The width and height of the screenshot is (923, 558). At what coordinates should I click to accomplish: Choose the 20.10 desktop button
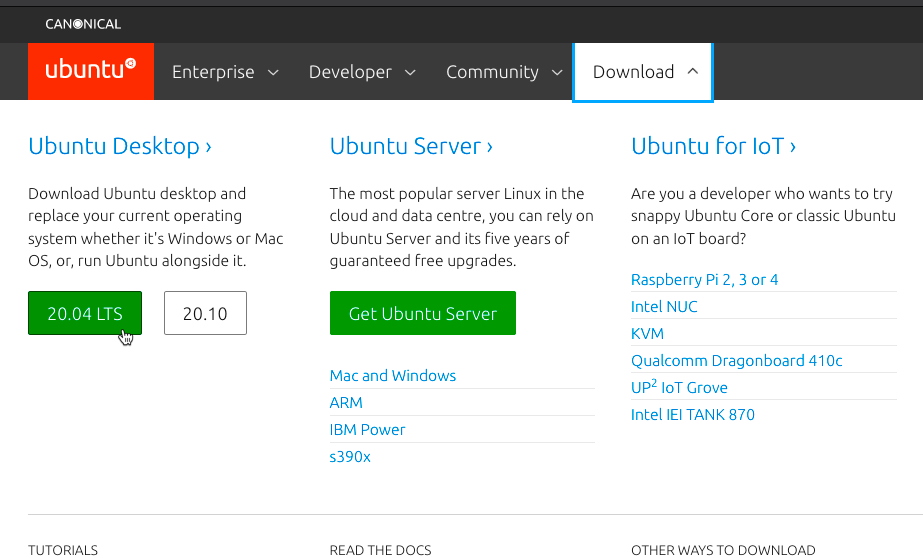pyautogui.click(x=205, y=313)
